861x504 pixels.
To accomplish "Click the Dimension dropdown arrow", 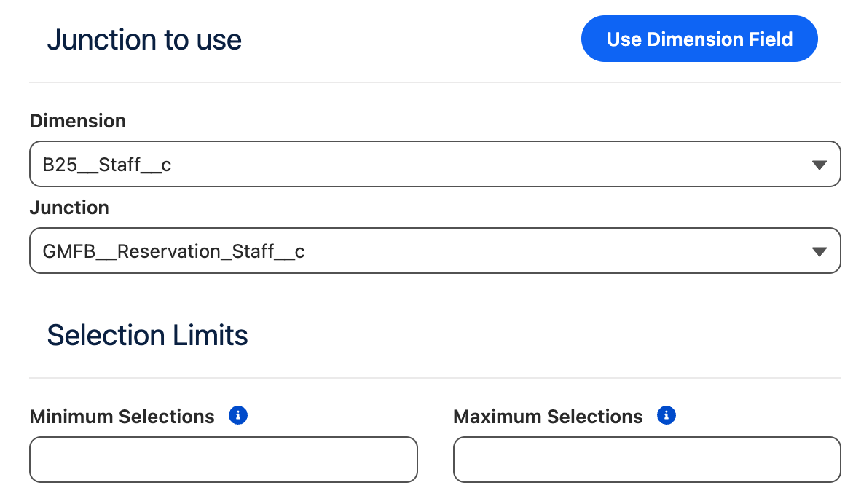I will coord(819,165).
